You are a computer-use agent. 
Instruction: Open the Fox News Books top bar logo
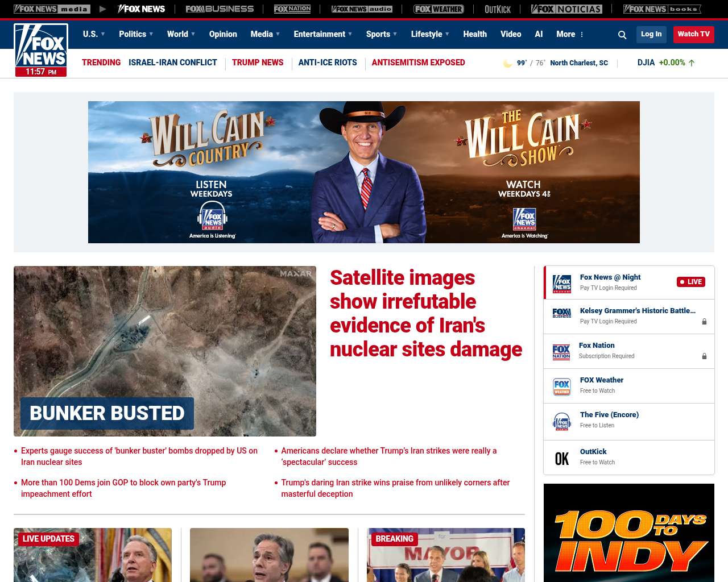662,9
